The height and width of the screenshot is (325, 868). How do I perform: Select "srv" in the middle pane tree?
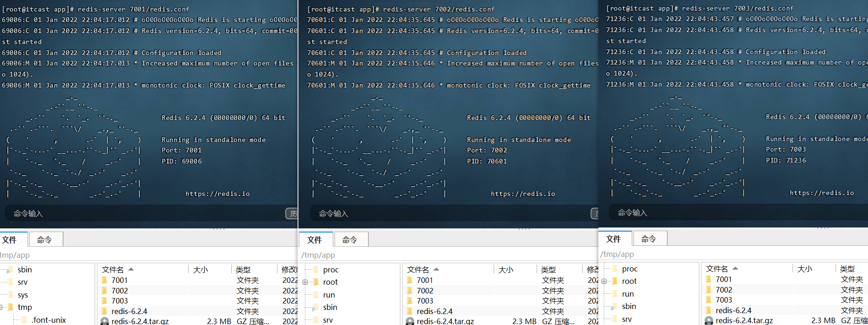(328, 320)
